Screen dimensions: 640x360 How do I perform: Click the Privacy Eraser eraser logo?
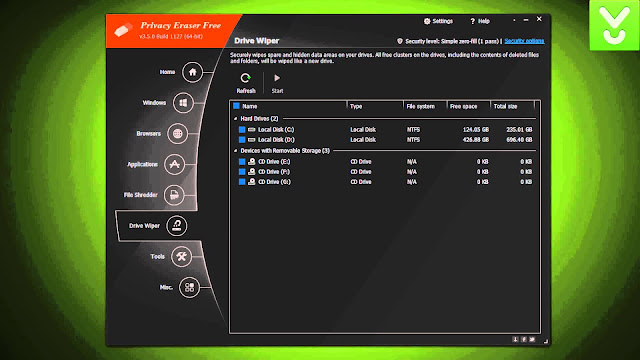[x=123, y=30]
